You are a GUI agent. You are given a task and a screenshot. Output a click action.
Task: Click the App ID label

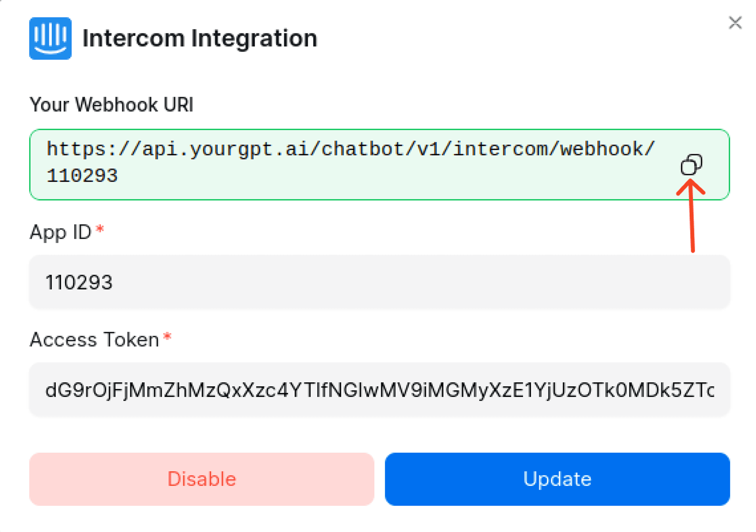[61, 232]
